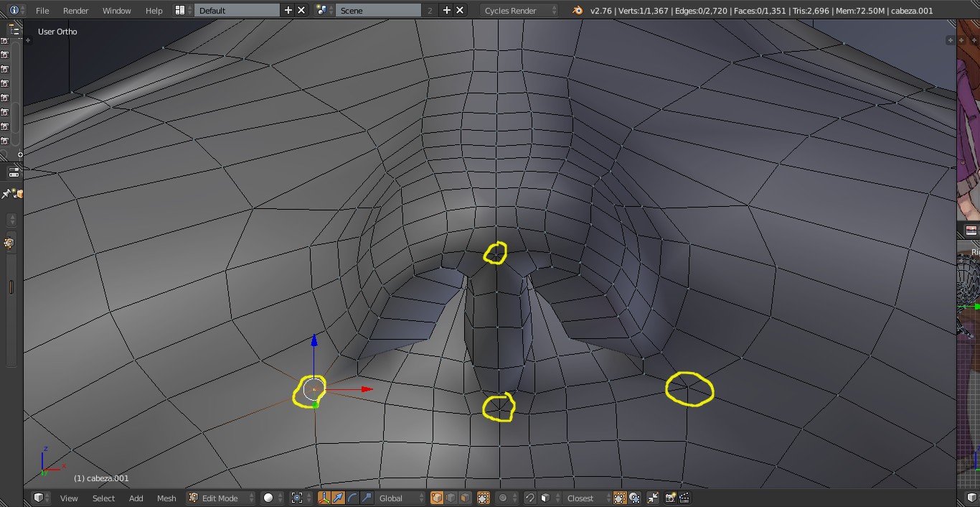Expand the properties region plus on right
This screenshot has height=507, width=980.
coord(950,40)
